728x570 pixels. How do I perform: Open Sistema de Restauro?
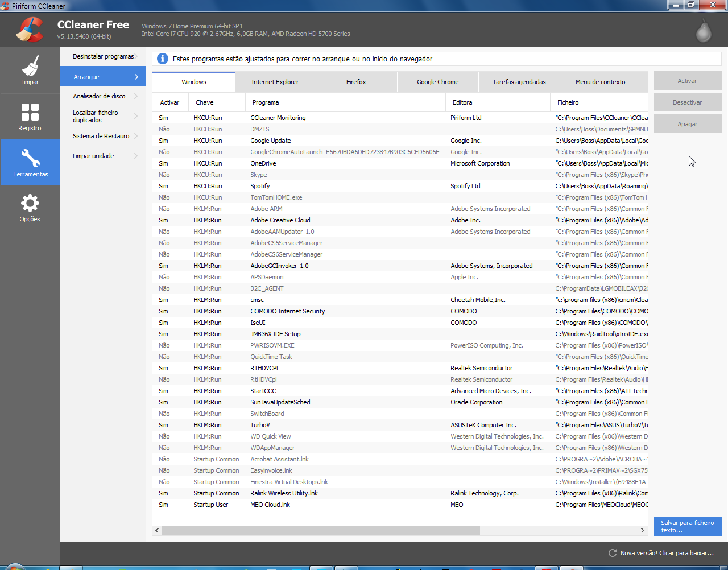click(103, 136)
